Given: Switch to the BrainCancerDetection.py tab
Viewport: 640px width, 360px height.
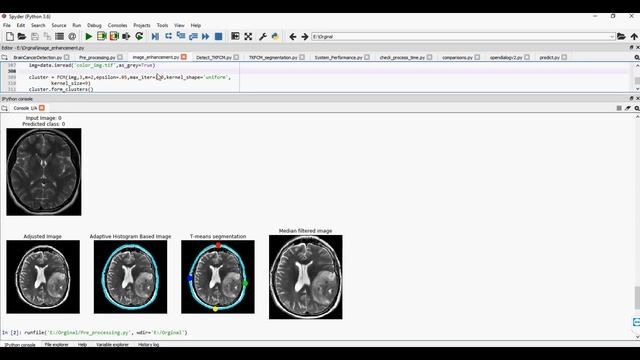Looking at the screenshot, I should (x=38, y=58).
